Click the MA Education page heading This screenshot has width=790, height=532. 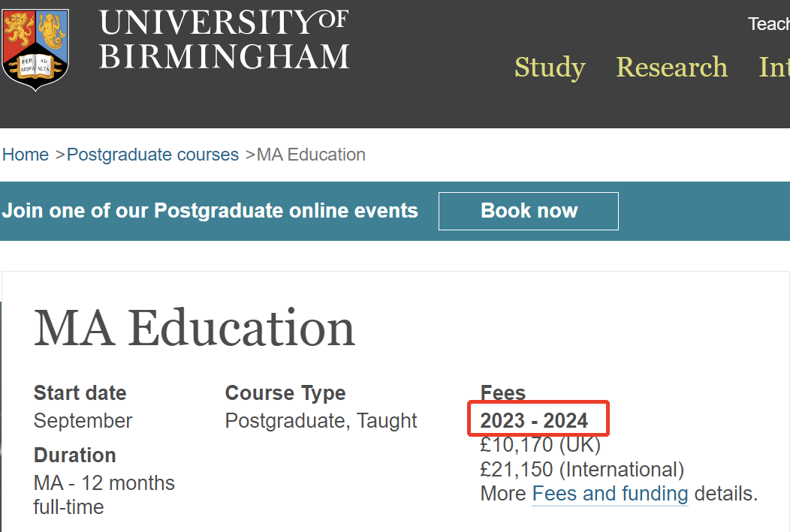(x=194, y=328)
